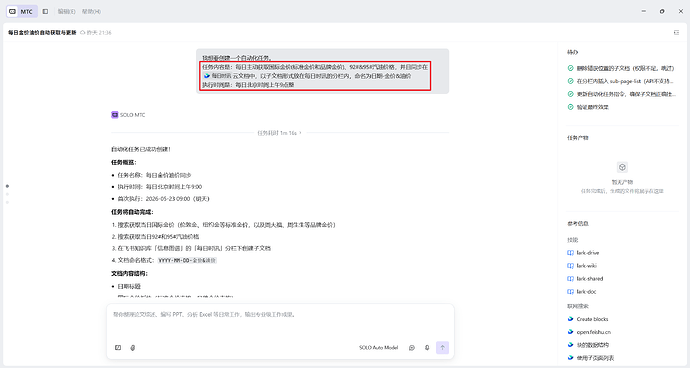This screenshot has height=368, width=690.
Task: Click the book icon beside lark-wiki
Action: (571, 266)
